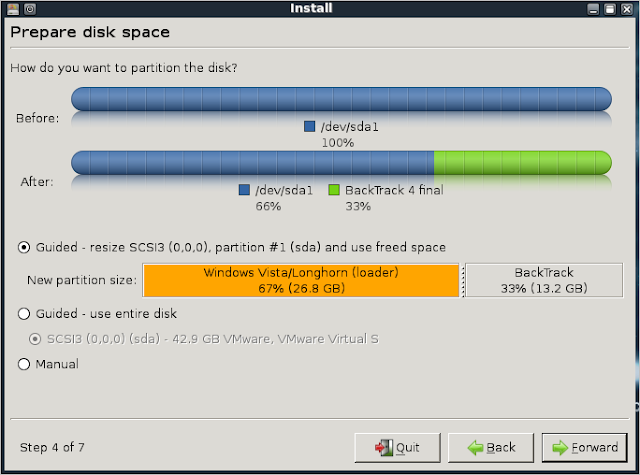
Task: Click the partition resize divider handle
Action: [463, 280]
